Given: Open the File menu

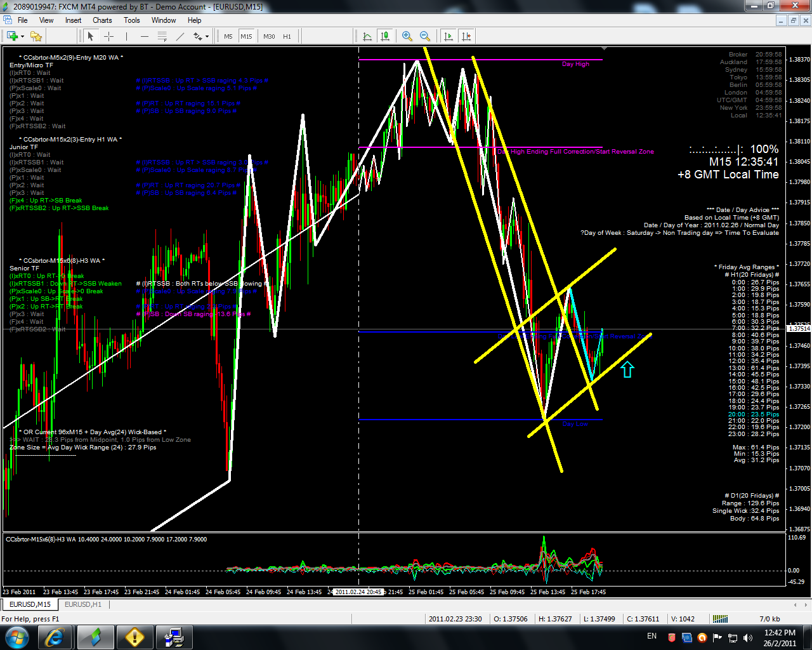Looking at the screenshot, I should click(x=23, y=20).
